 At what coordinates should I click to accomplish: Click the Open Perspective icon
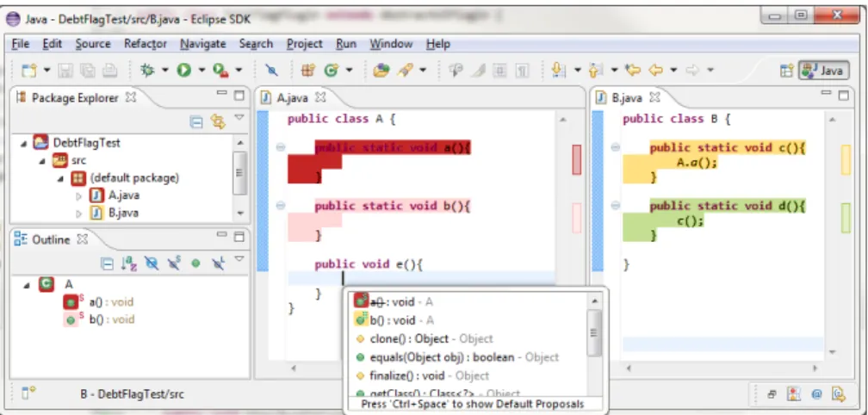(x=787, y=71)
